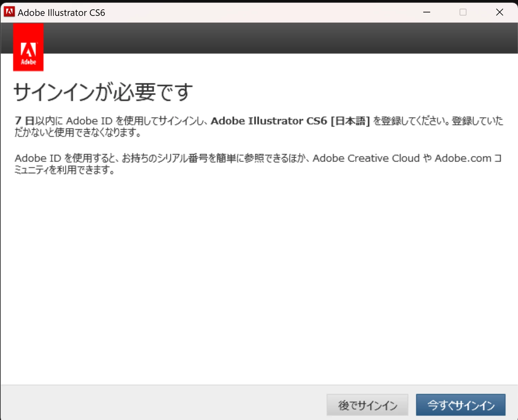Click the 今すぐサインイン button
The width and height of the screenshot is (518, 420).
click(461, 405)
